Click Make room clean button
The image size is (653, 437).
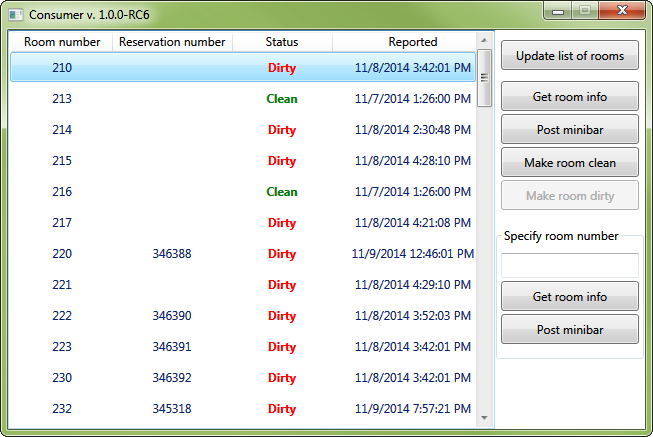(569, 162)
